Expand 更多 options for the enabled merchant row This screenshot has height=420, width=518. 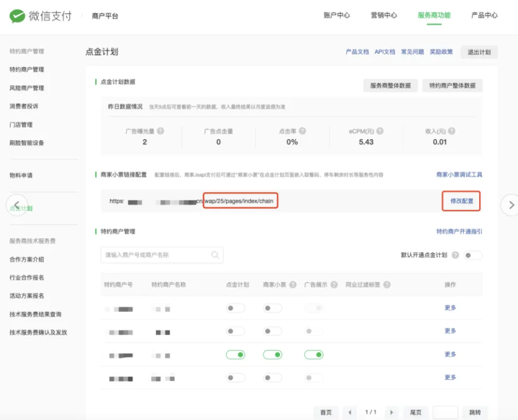click(x=450, y=354)
